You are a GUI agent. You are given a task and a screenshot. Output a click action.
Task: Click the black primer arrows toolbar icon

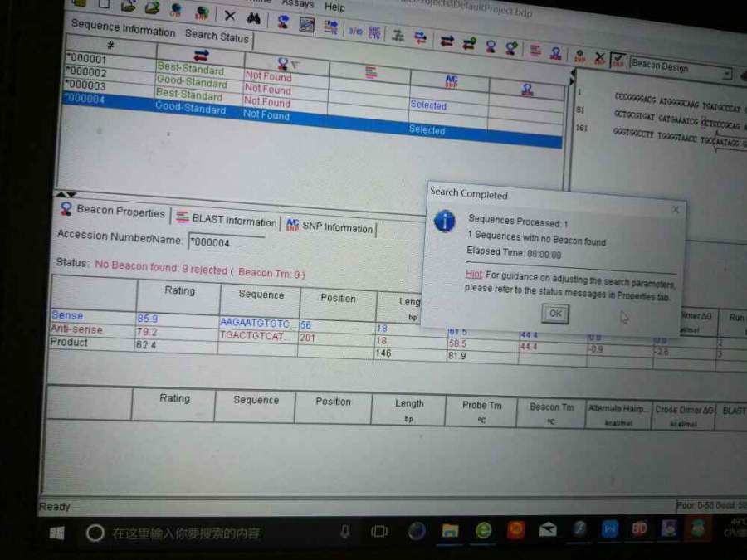point(447,41)
